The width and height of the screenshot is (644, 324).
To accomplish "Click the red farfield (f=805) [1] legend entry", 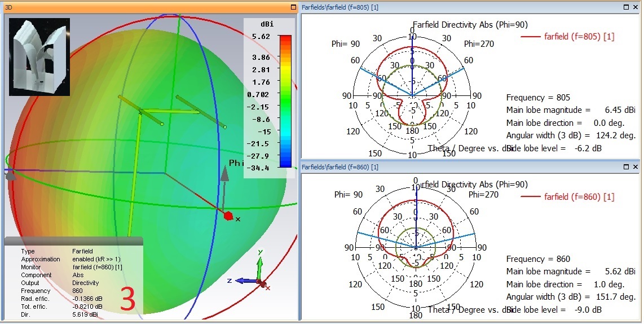I will point(568,36).
